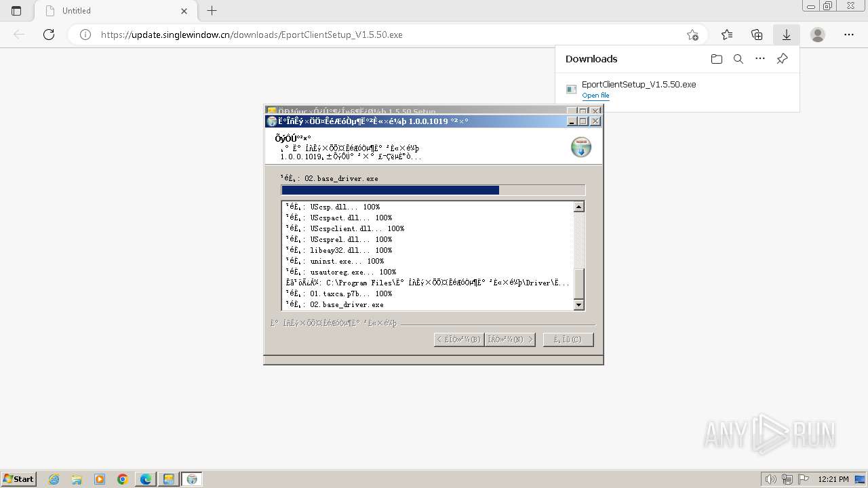
Task: Open Google Chrome from taskbar
Action: (x=123, y=479)
